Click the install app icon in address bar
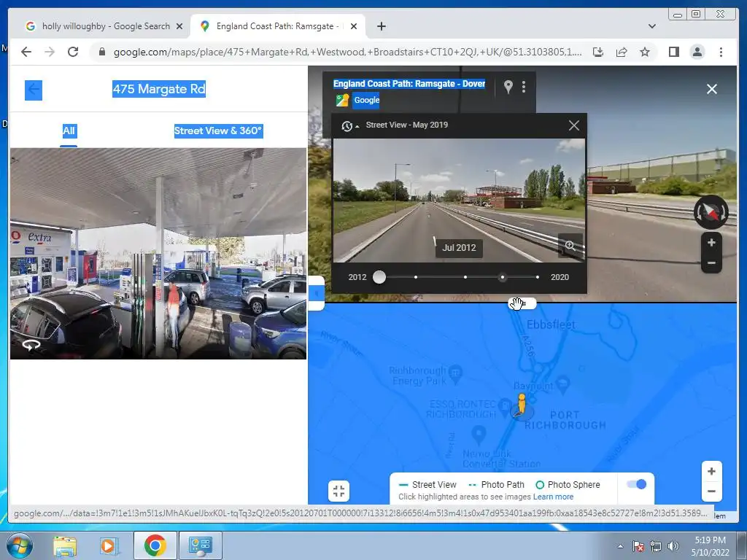The height and width of the screenshot is (560, 747). 598,52
